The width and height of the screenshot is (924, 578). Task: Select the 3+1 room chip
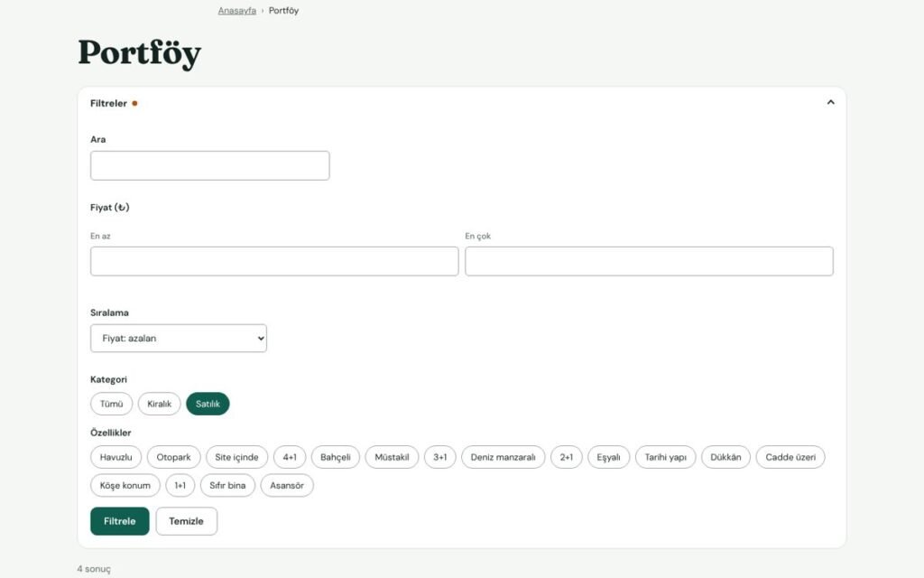[x=440, y=457]
